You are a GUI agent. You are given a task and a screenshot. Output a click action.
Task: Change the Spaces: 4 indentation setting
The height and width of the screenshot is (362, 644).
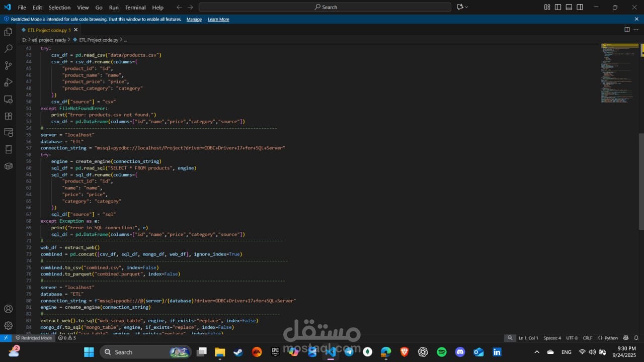point(552,338)
